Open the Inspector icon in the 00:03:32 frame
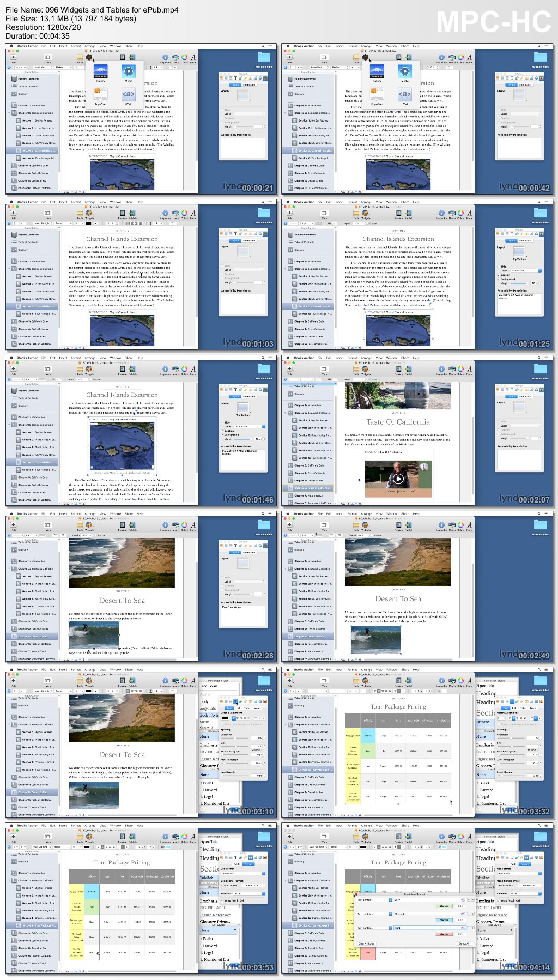This screenshot has width=558, height=980. pyautogui.click(x=441, y=681)
